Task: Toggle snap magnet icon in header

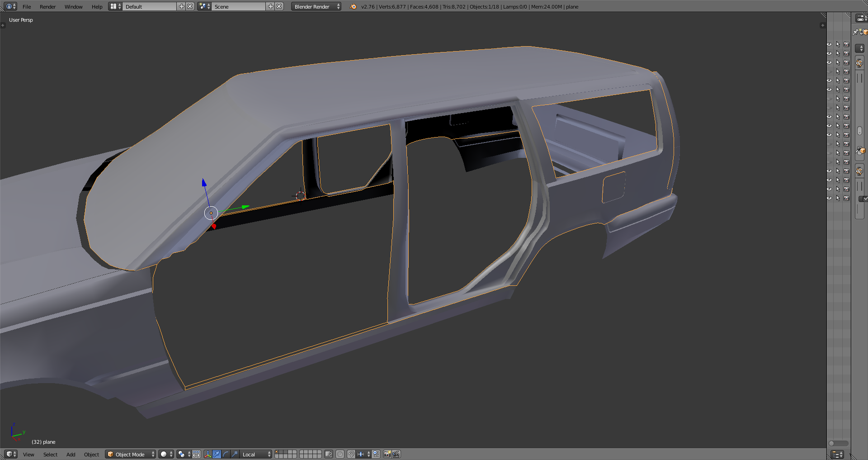Action: point(351,454)
